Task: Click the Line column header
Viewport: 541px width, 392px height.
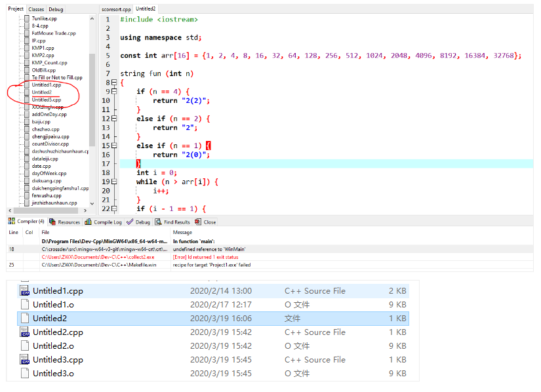Action: (x=14, y=232)
